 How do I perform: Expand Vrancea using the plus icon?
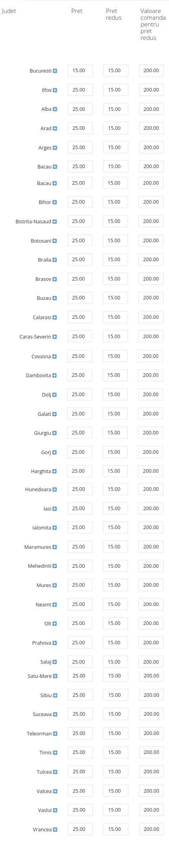(x=55, y=830)
